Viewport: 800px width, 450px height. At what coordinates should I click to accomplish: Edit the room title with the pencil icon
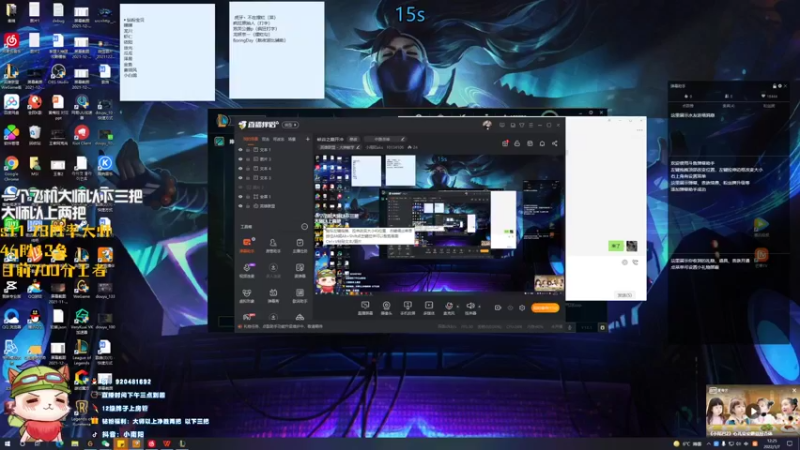[403, 139]
